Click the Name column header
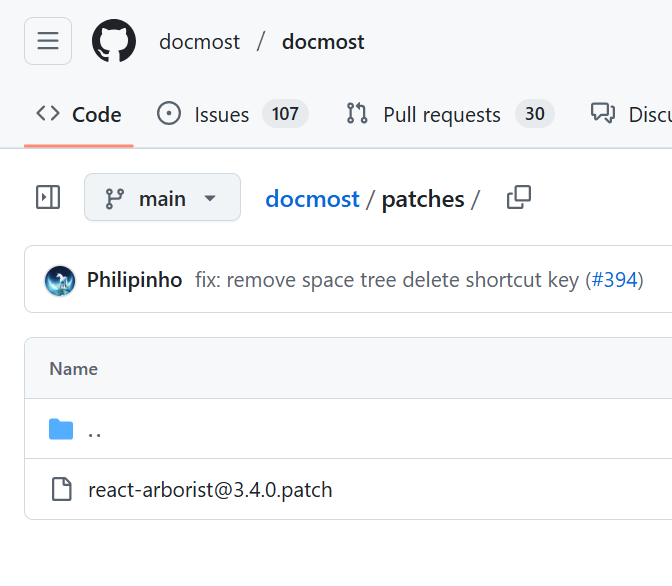This screenshot has width=672, height=586. tap(74, 369)
